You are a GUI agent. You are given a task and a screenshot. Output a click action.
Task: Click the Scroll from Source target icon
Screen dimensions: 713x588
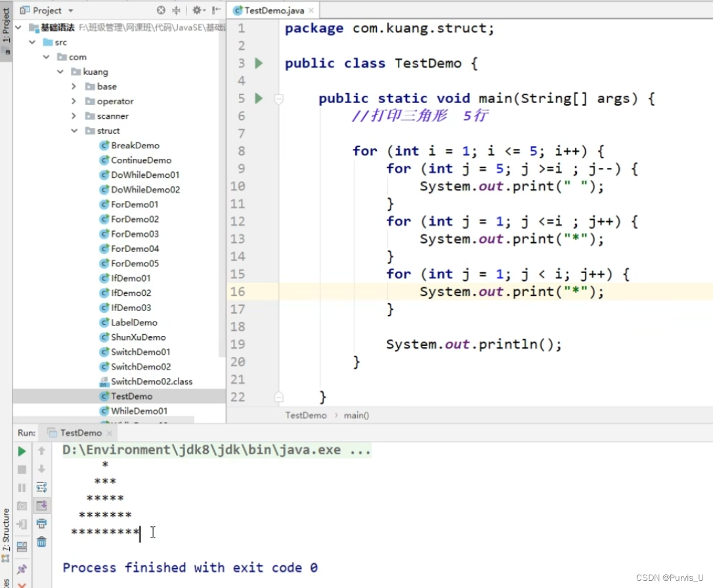(161, 10)
